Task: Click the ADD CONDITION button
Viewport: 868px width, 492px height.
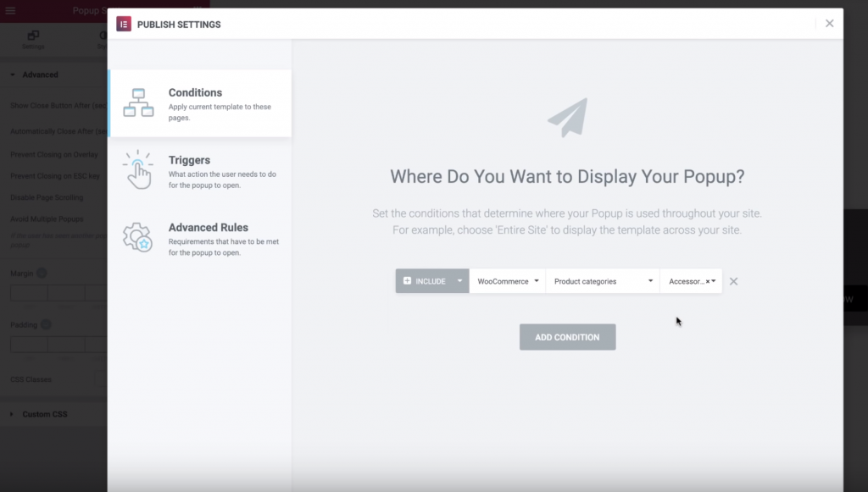Action: tap(567, 337)
